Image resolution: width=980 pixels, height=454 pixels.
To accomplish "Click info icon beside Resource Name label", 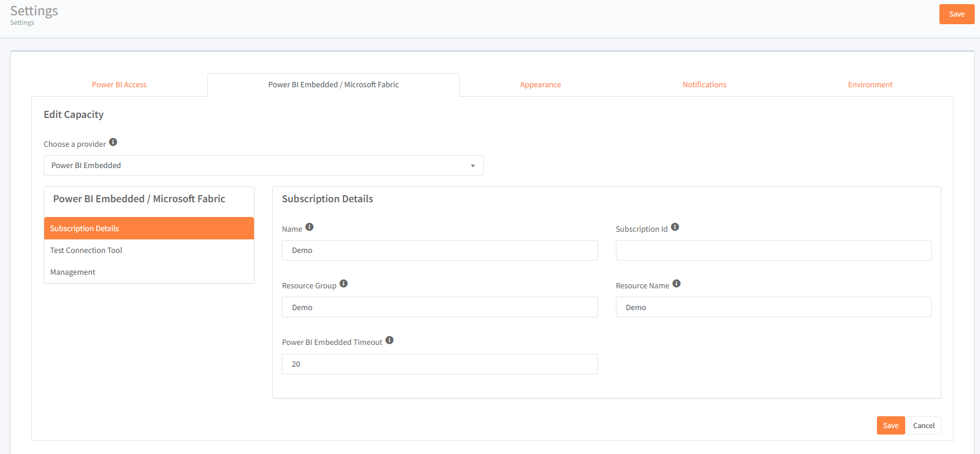I will tap(677, 284).
